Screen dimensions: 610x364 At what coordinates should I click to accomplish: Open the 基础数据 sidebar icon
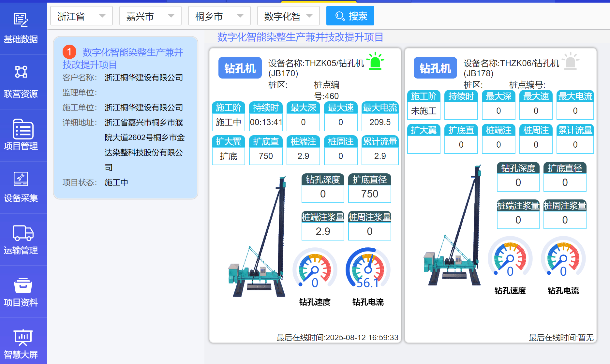21,20
